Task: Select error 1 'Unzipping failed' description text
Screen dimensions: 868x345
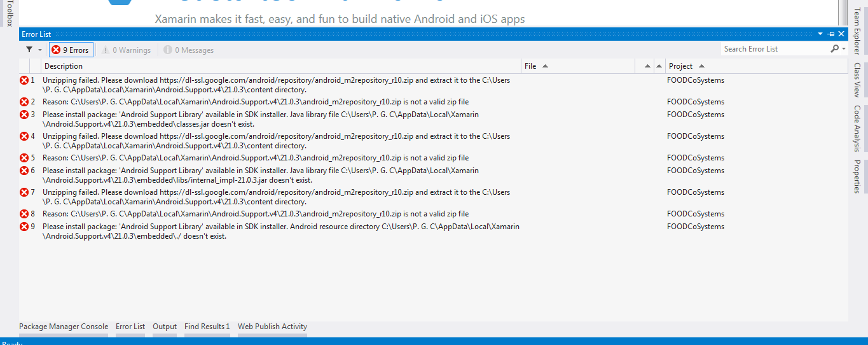Action: click(276, 85)
